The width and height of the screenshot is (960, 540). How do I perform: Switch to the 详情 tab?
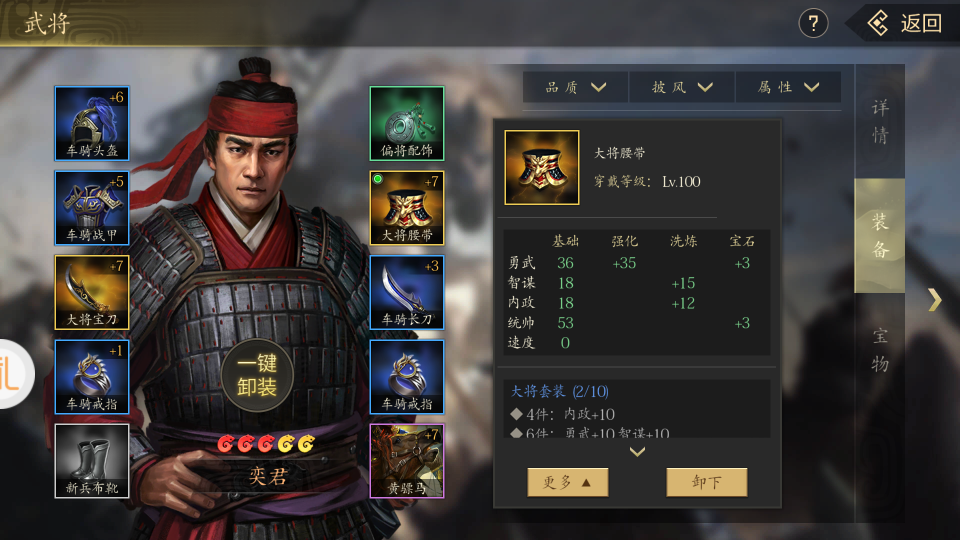[x=880, y=121]
